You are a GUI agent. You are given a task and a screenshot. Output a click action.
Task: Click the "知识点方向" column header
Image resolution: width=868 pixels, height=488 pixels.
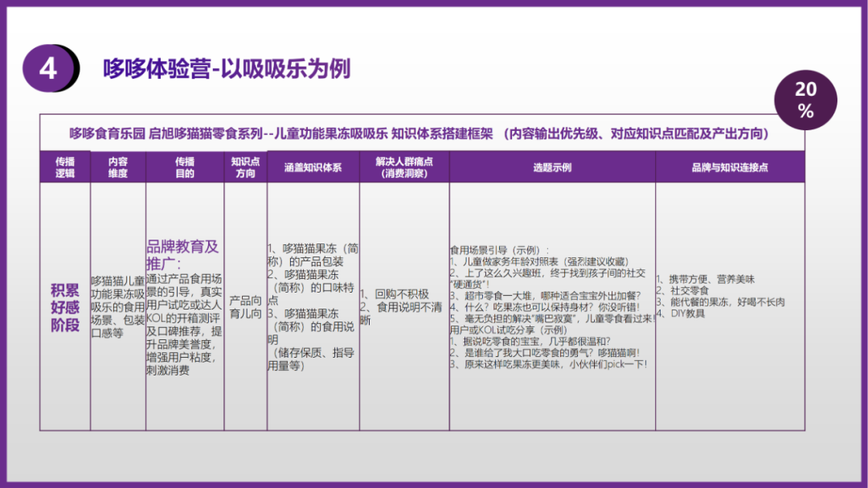(245, 167)
